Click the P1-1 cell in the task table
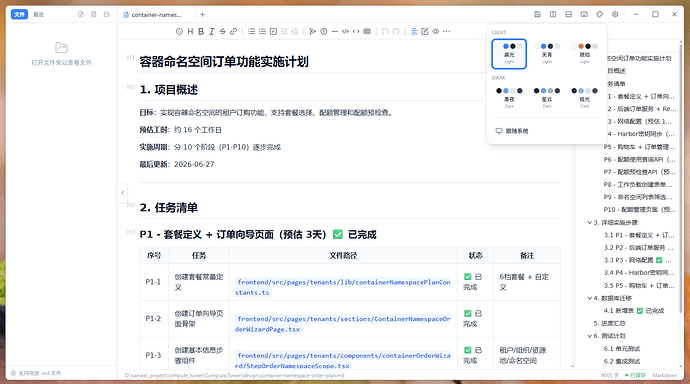 (x=153, y=282)
